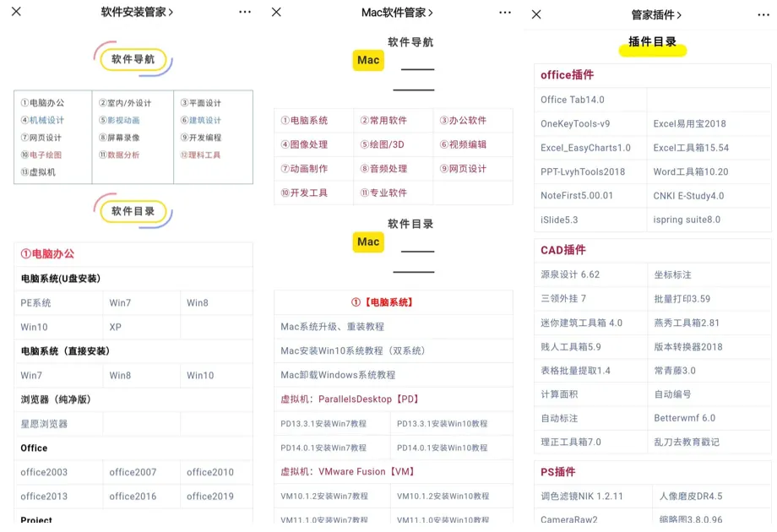
Task: Open 源泉设计 6.62 CAD plugin
Action: 570,274
